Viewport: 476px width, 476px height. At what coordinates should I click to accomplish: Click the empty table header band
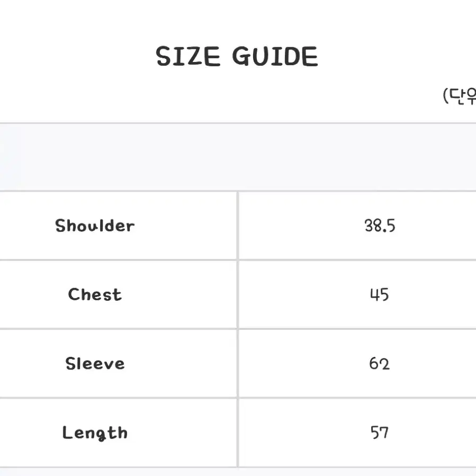(238, 157)
